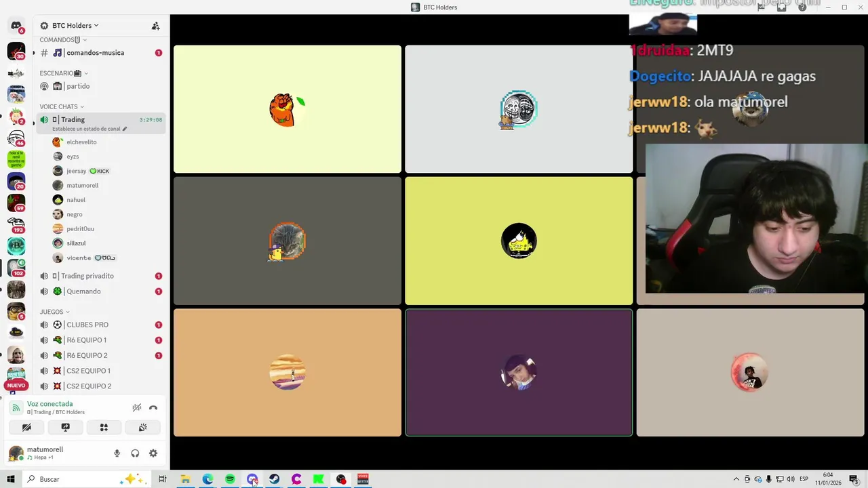This screenshot has height=488, width=868.
Task: Select the SpongeBob avatar yellow tile
Action: 519,241
